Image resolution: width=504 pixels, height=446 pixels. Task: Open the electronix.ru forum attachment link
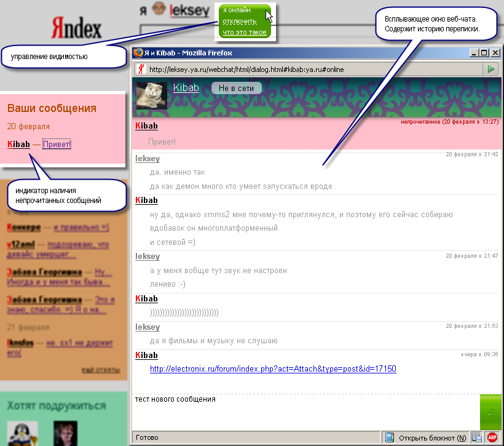click(x=273, y=369)
